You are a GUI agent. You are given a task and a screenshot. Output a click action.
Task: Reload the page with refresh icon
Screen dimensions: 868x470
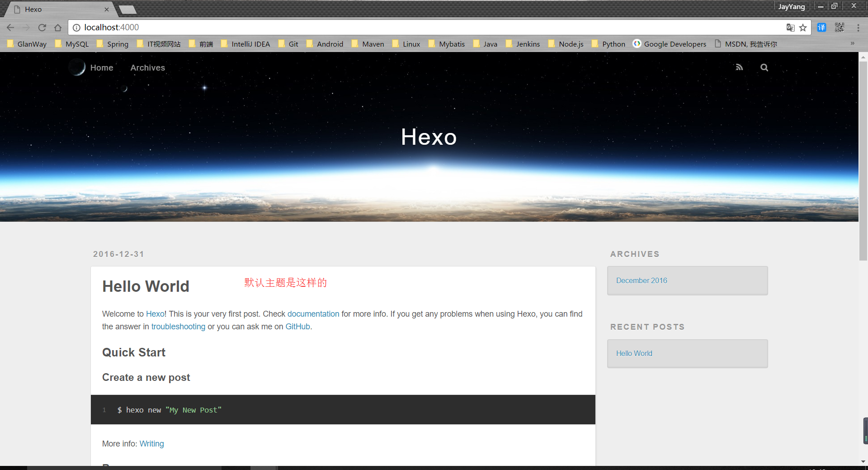(42, 28)
